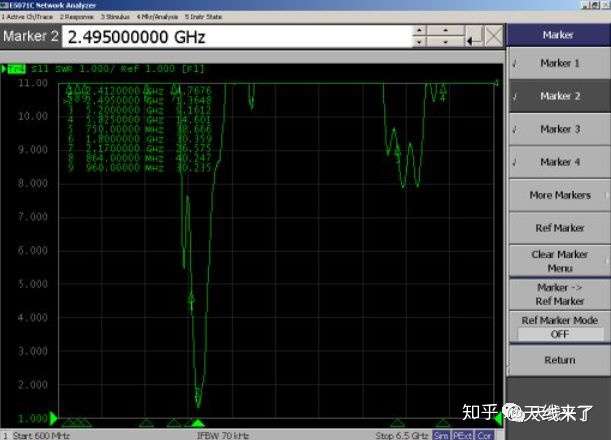The image size is (611, 440).
Task: Click the large up step arrow in the entry bar
Action: click(x=445, y=31)
